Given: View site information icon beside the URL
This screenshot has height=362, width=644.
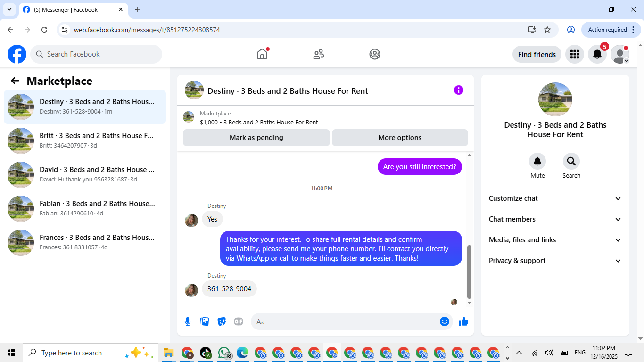Looking at the screenshot, I should (x=65, y=30).
